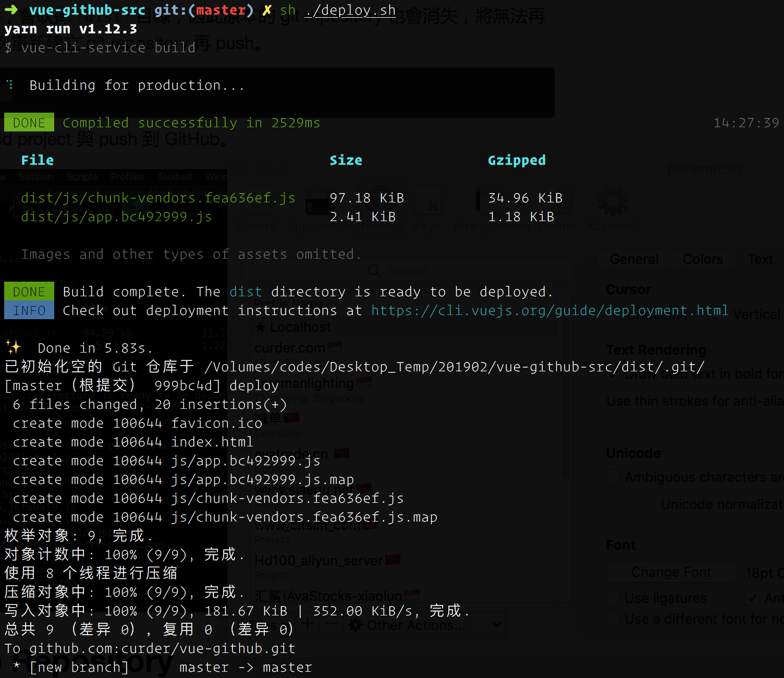
Task: Click the search magnifier in profile search
Action: pyautogui.click(x=374, y=271)
